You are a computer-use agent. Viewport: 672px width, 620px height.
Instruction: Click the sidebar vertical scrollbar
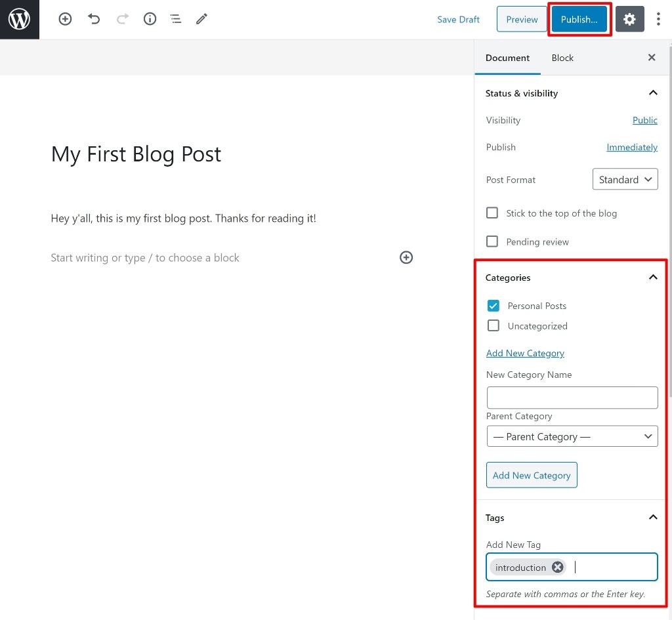(669, 220)
